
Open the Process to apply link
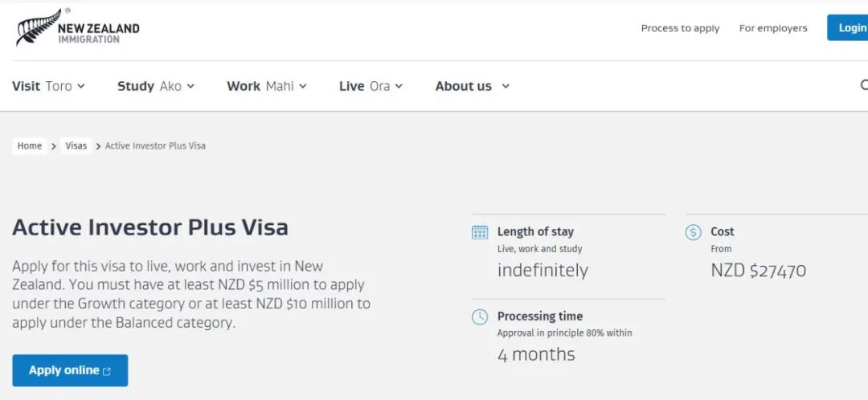click(x=680, y=28)
